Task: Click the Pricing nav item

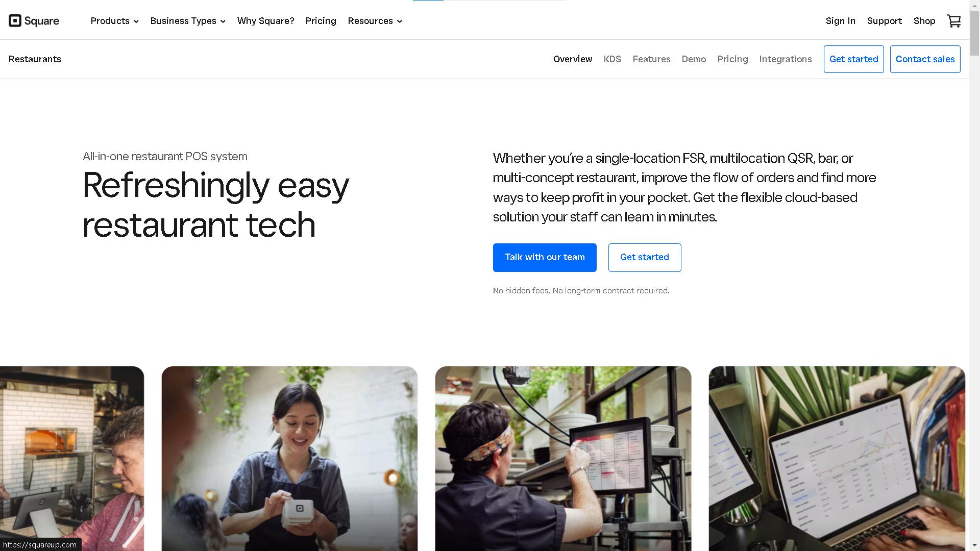Action: (x=321, y=21)
